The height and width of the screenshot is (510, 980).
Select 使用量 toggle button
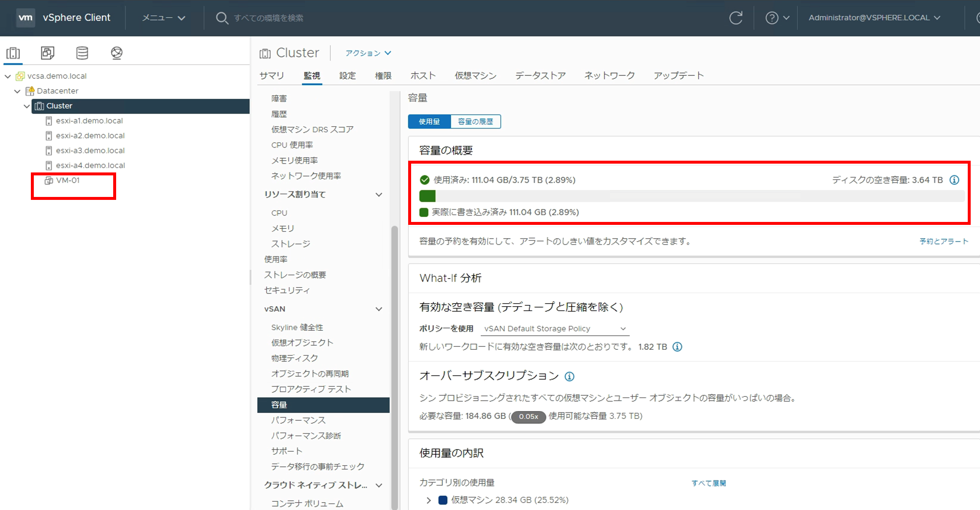tap(429, 121)
